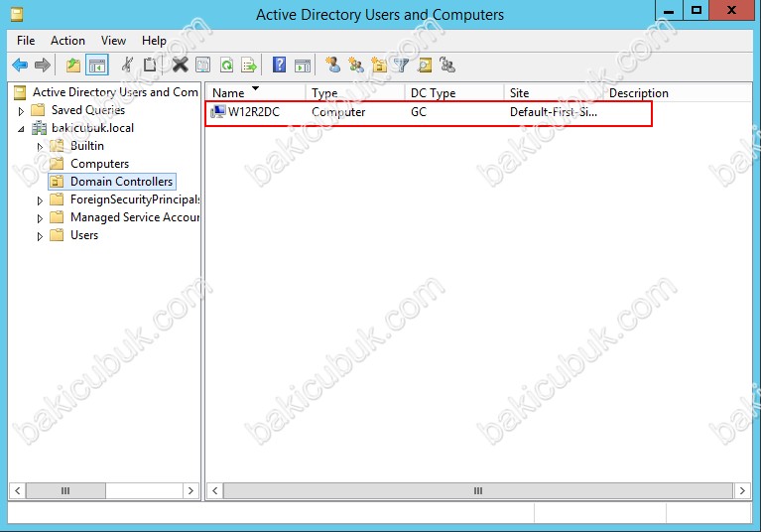761x532 pixels.
Task: Go up one level folder icon
Action: point(73,65)
